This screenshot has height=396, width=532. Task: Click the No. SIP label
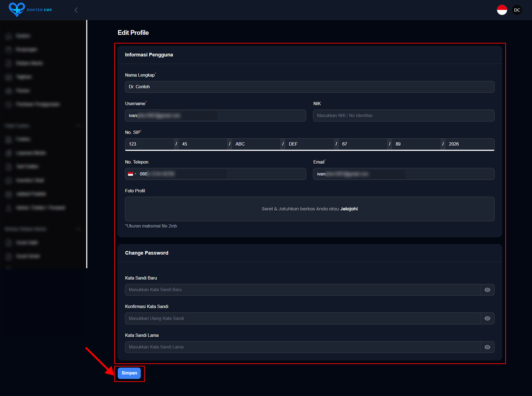[x=132, y=132]
